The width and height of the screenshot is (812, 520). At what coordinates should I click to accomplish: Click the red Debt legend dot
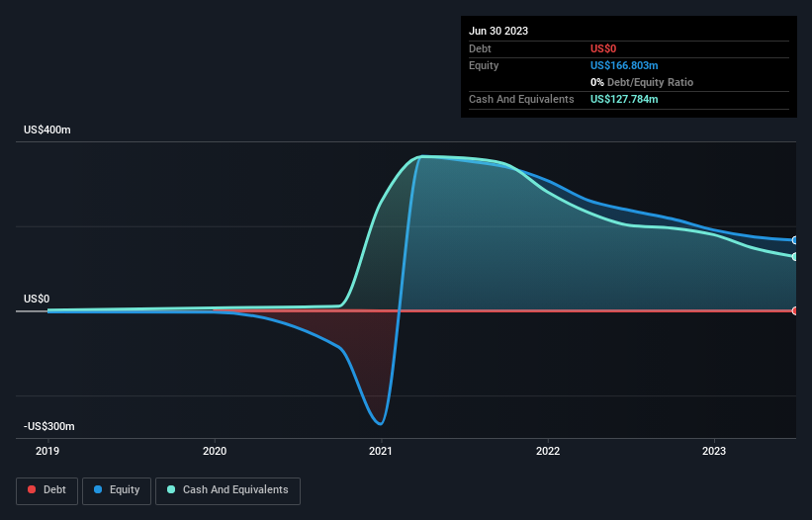click(32, 489)
